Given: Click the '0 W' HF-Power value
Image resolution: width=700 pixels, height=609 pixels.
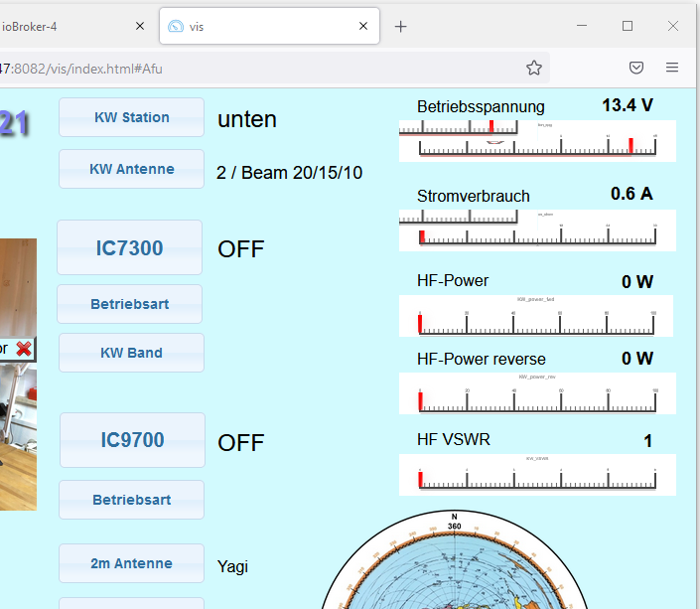Looking at the screenshot, I should (x=637, y=282).
